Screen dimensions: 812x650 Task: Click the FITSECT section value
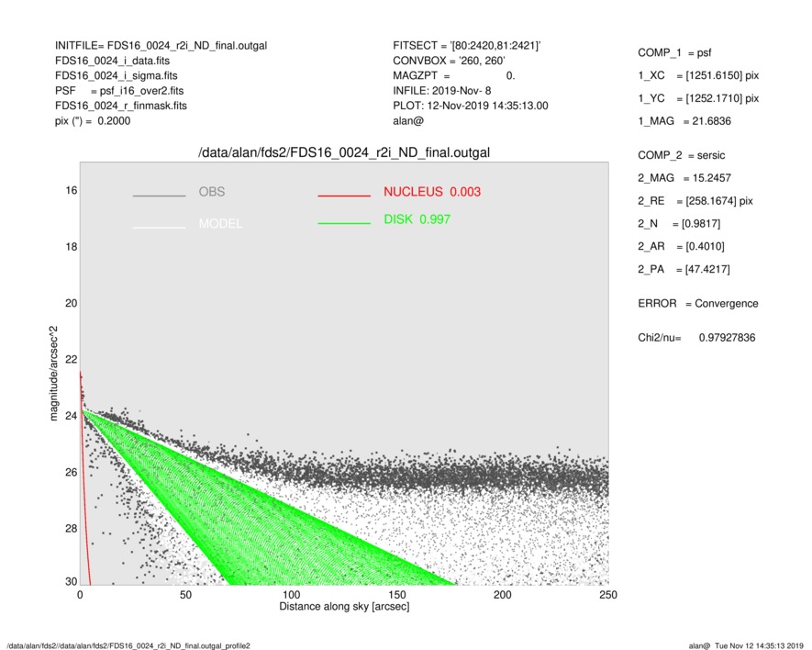point(467,46)
